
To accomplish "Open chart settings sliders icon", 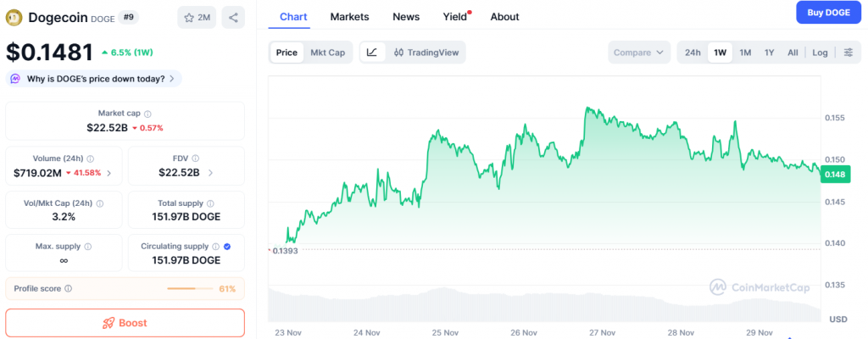I will coord(849,53).
